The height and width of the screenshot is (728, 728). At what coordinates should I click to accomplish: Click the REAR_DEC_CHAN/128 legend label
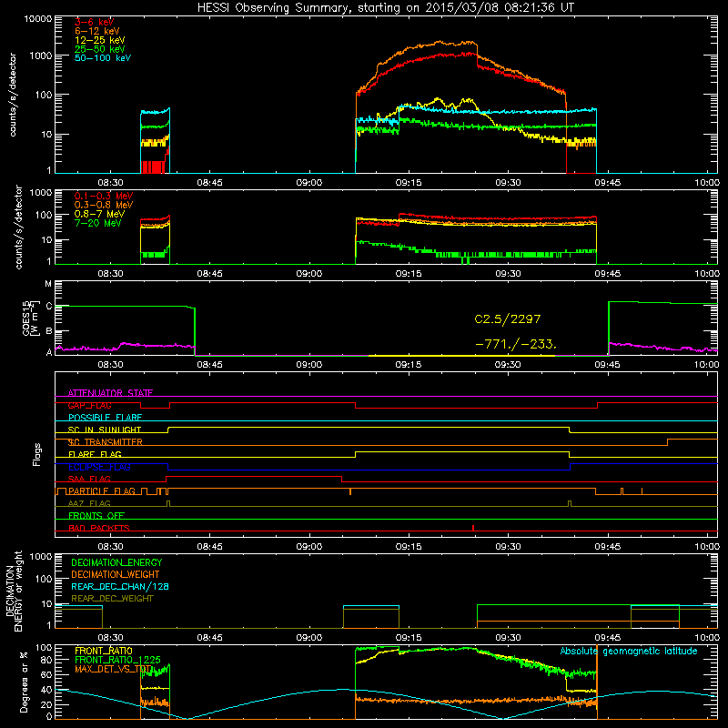[120, 586]
